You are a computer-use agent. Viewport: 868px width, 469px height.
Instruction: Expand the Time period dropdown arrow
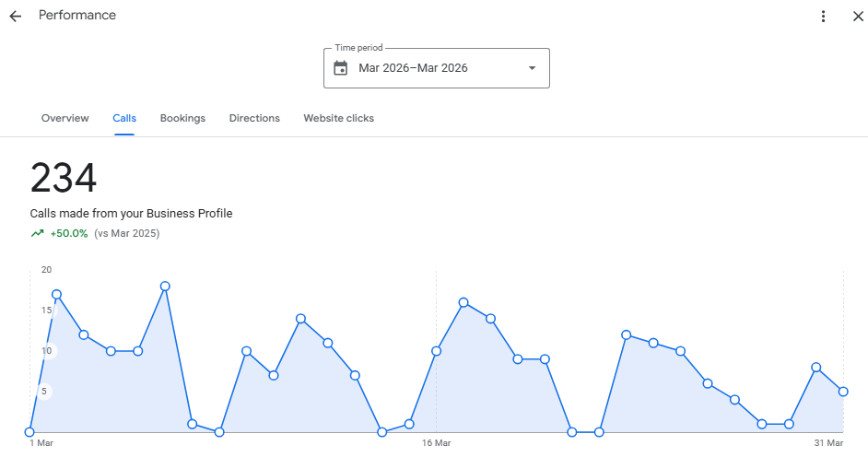tap(532, 68)
